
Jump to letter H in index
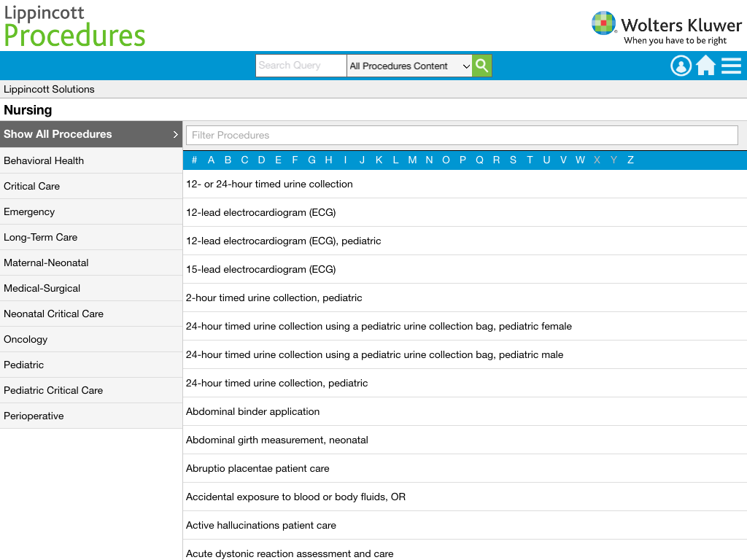[328, 160]
